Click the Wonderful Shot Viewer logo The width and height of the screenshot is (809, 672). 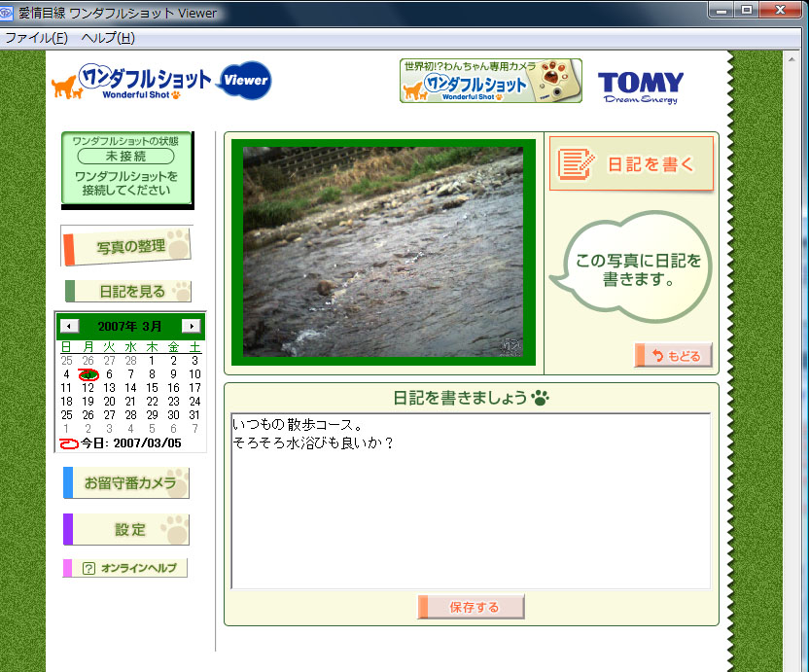point(161,81)
